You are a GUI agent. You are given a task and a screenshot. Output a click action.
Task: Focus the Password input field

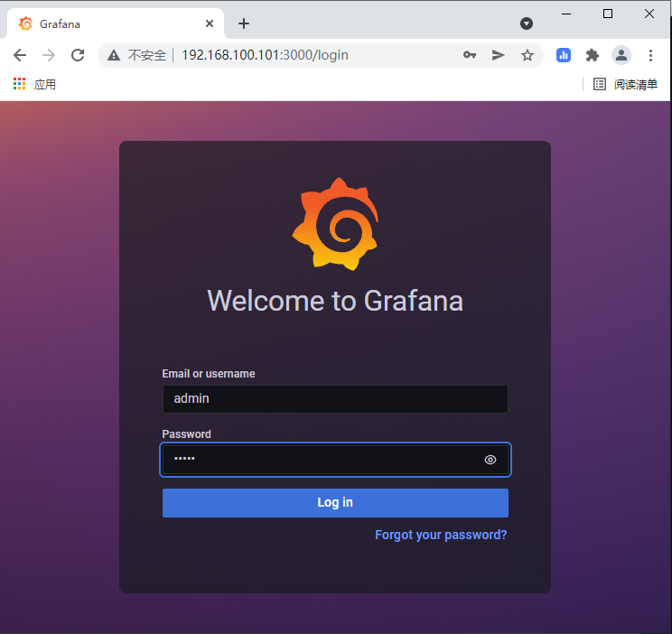(x=335, y=460)
